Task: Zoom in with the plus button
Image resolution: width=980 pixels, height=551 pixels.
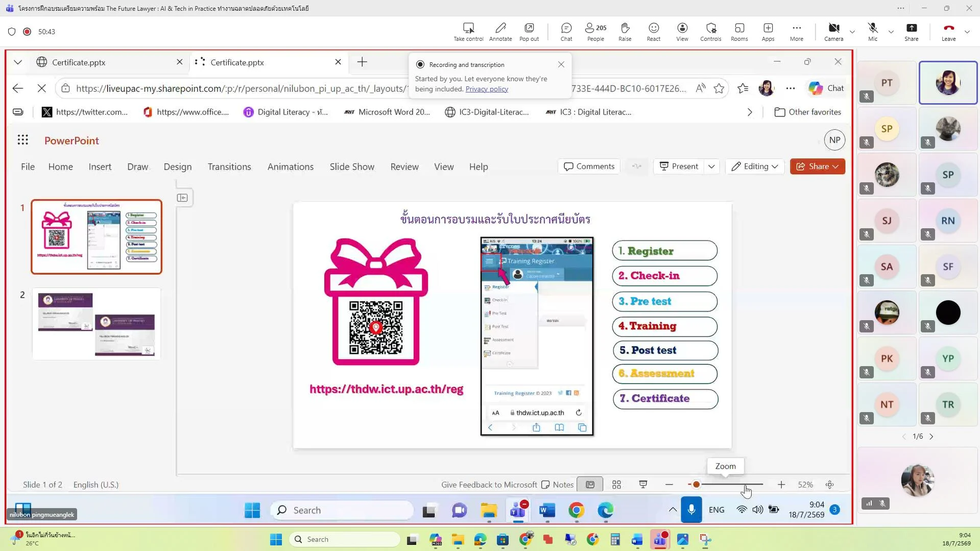Action: tap(781, 485)
